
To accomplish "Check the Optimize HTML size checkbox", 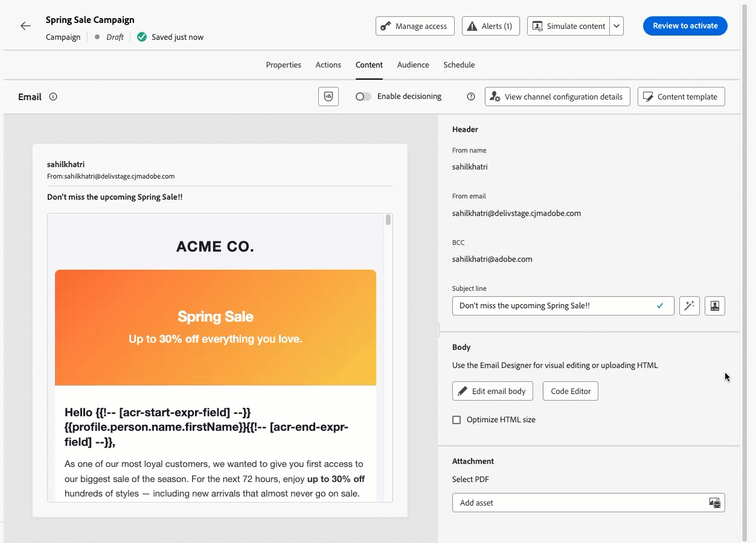I will [x=456, y=420].
